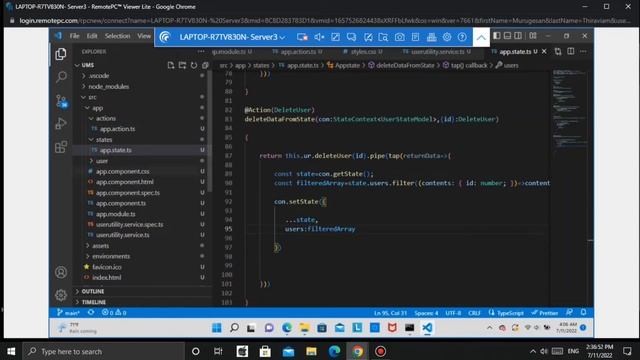Click Spaces: 4 indentation status item
The width and height of the screenshot is (640, 360).
click(x=426, y=313)
